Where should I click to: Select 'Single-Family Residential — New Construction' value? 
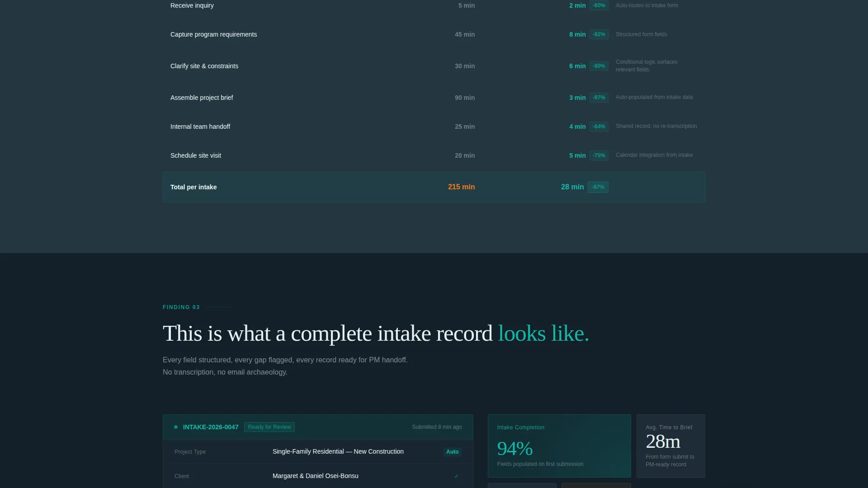pyautogui.click(x=338, y=452)
